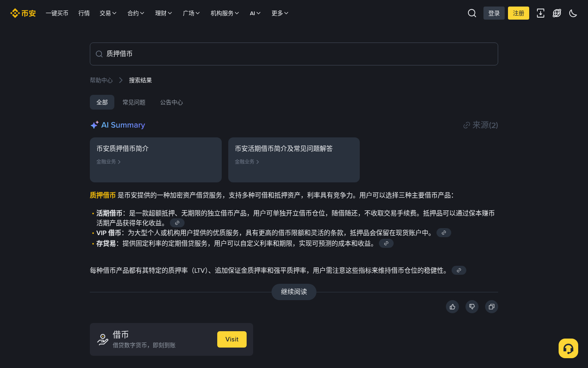Click the 质押借币 search input field
This screenshot has height=368, width=588.
pos(294,54)
